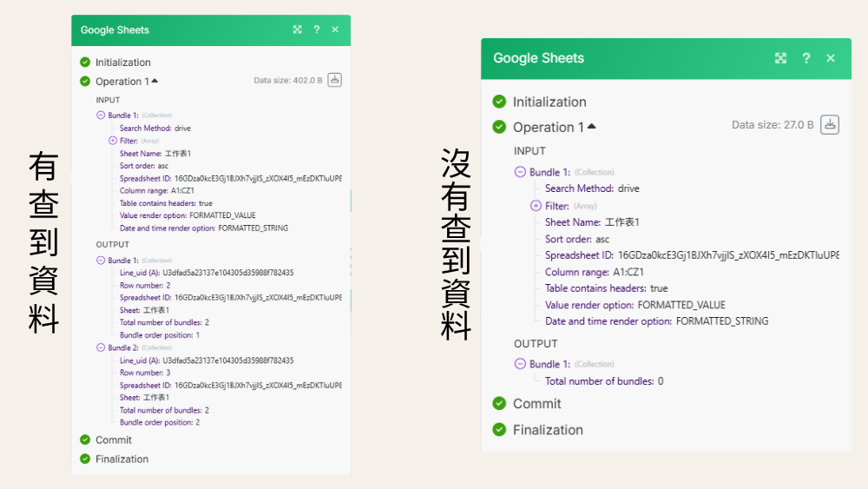
Task: Open help in the right Google Sheets panel
Action: (806, 58)
